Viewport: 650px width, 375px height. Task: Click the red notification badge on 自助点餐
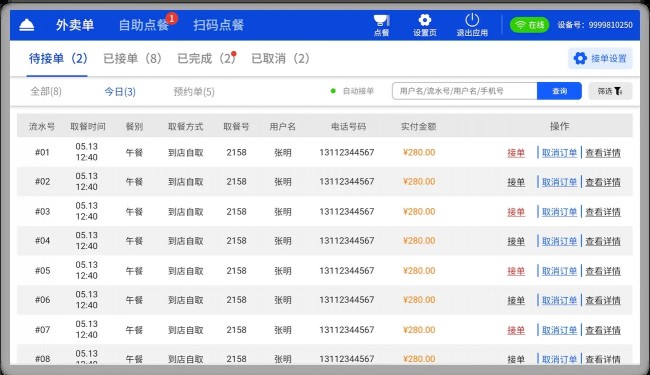click(172, 18)
